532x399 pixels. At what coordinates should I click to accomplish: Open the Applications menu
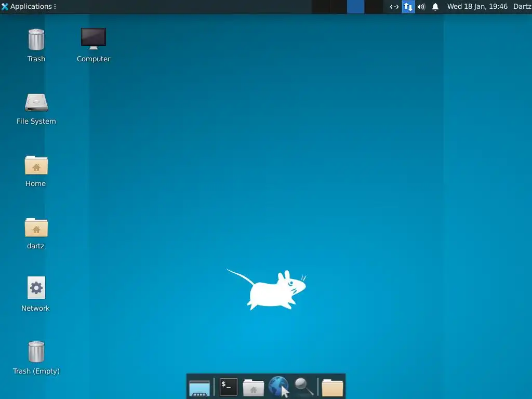point(28,6)
